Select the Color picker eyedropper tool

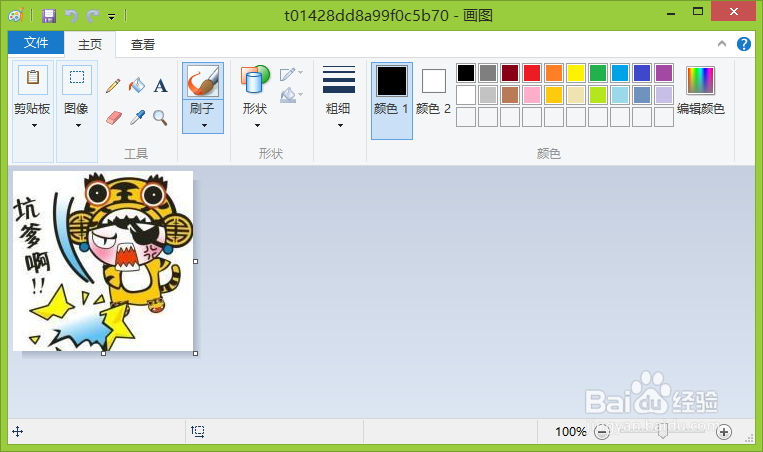pos(137,117)
